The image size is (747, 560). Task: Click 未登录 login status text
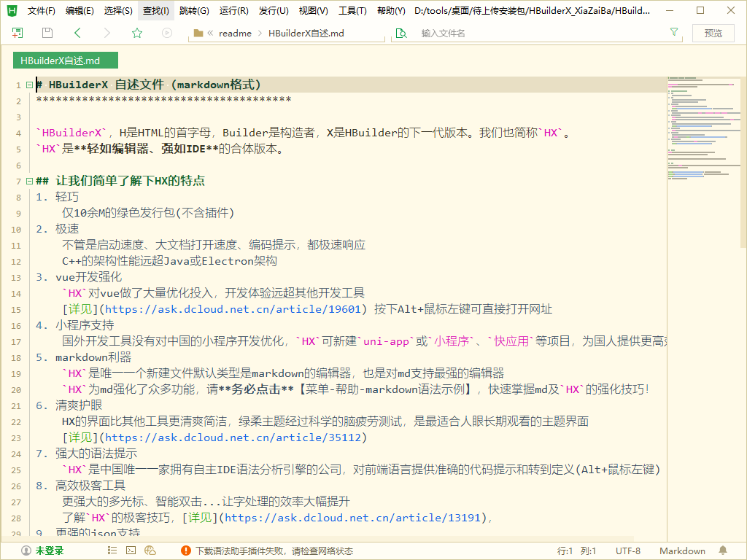click(50, 551)
